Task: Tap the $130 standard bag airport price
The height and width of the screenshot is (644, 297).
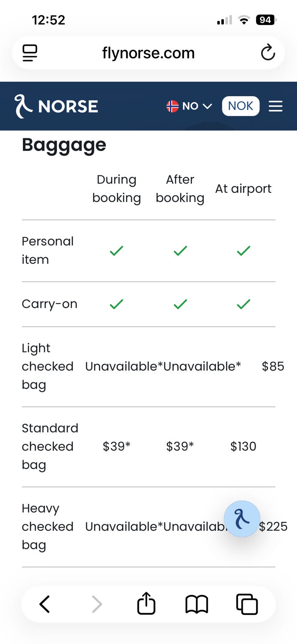Action: [x=243, y=446]
